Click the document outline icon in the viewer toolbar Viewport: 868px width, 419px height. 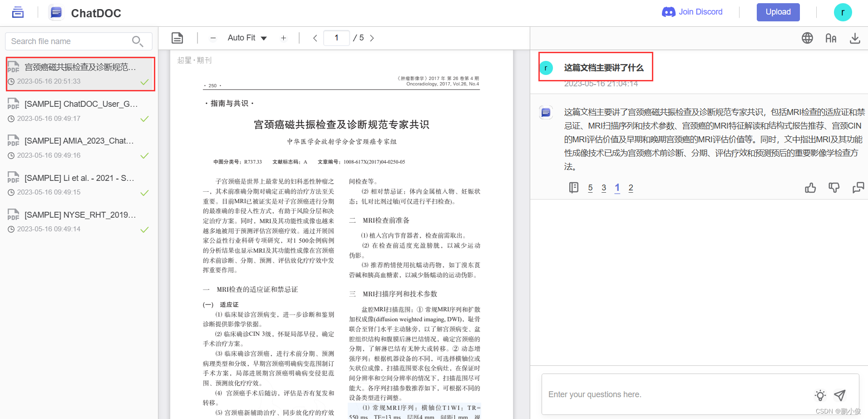click(178, 38)
